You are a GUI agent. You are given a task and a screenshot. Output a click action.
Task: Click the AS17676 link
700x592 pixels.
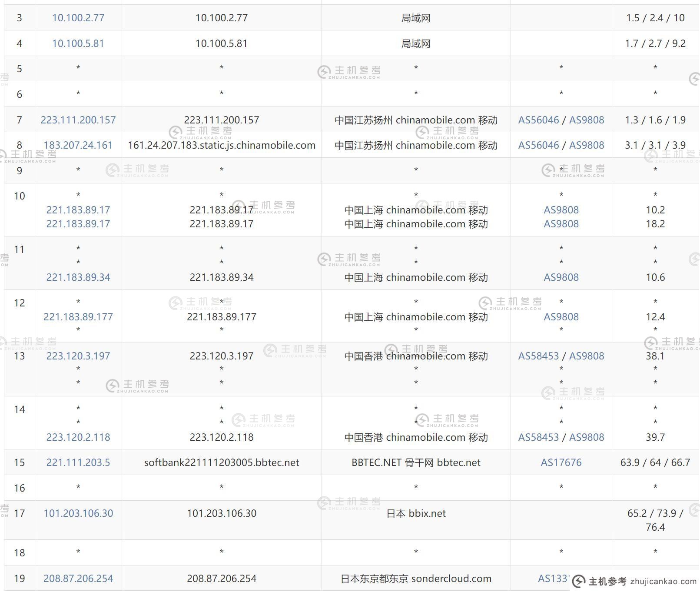561,462
